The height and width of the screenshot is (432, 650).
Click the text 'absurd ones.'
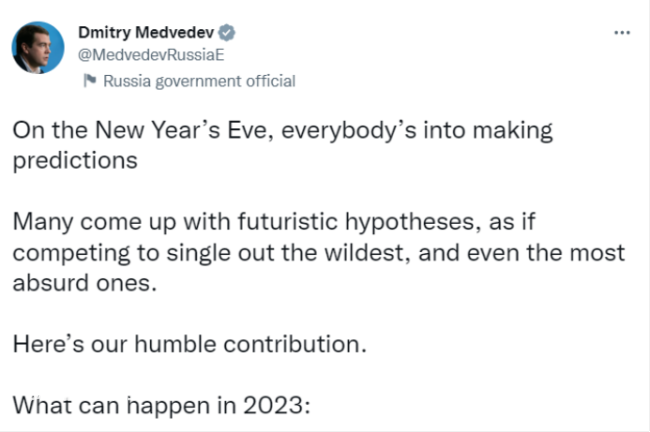(x=85, y=283)
